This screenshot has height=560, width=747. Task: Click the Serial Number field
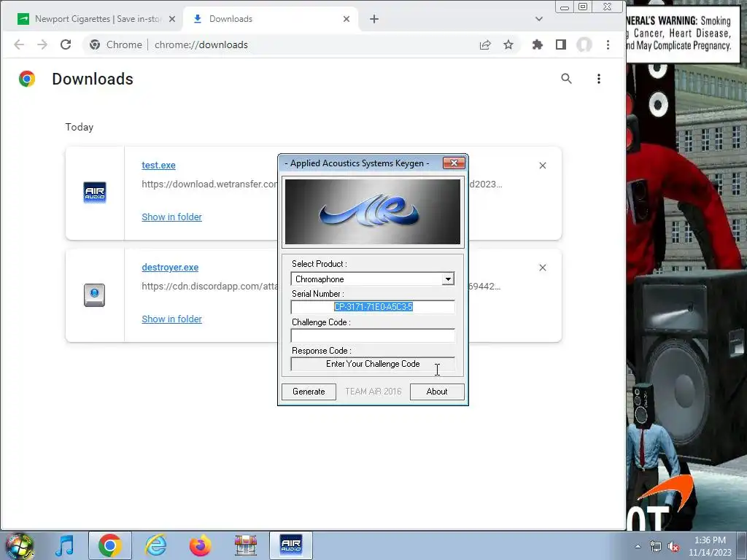coord(373,307)
